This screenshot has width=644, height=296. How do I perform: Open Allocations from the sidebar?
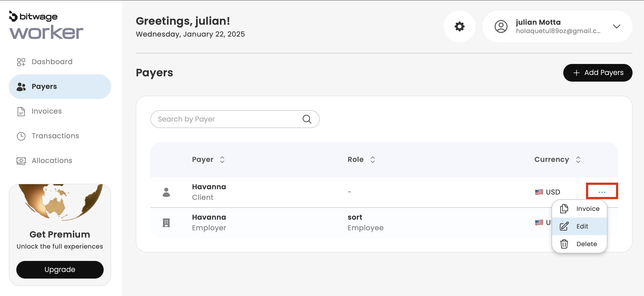tap(52, 161)
